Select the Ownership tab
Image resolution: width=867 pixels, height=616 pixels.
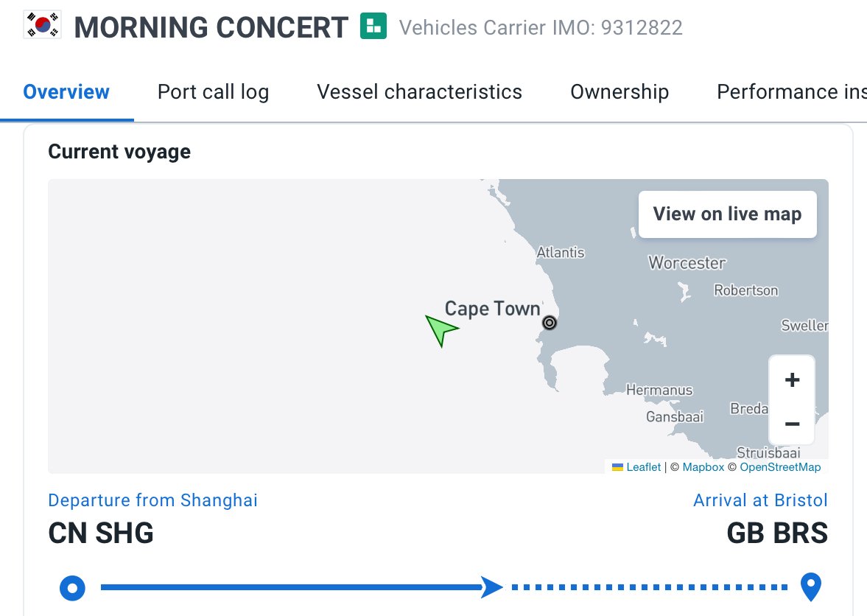pos(619,92)
